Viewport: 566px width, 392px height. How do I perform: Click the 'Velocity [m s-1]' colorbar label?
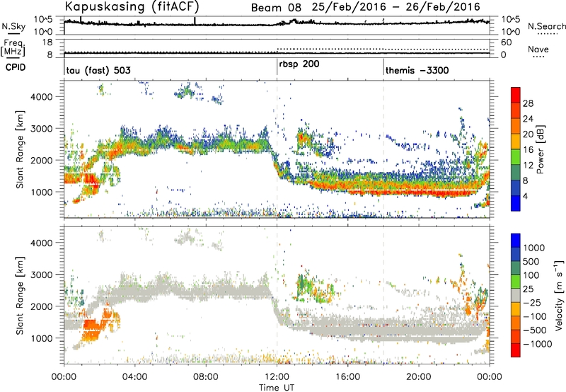pyautogui.click(x=559, y=295)
